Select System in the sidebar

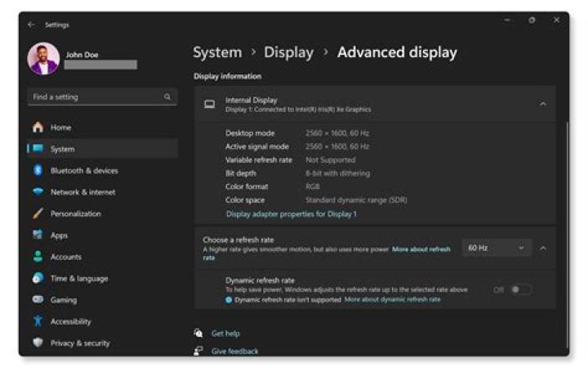pyautogui.click(x=102, y=149)
